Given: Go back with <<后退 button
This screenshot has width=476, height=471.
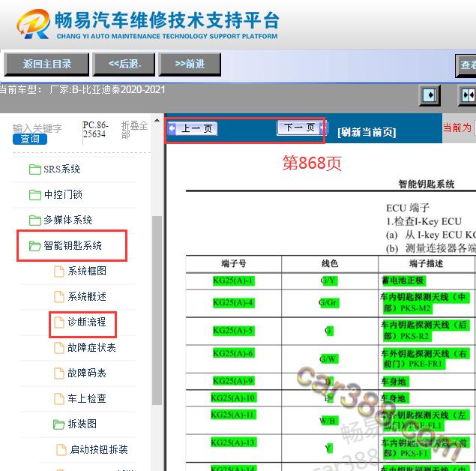Looking at the screenshot, I should [124, 64].
